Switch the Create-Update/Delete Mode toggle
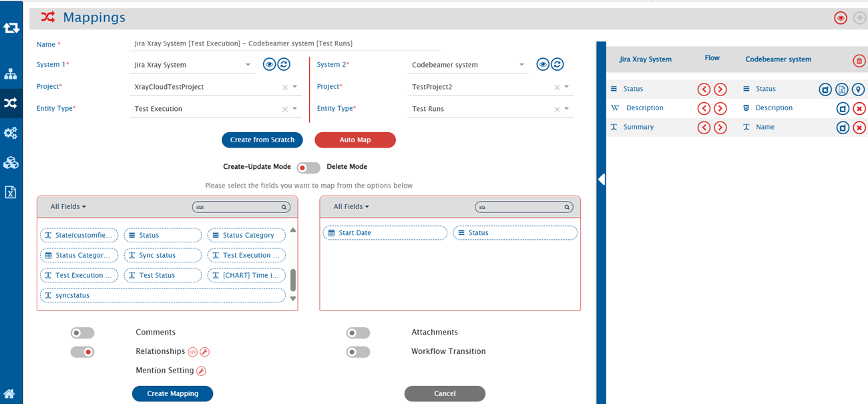This screenshot has width=868, height=404. coord(308,167)
